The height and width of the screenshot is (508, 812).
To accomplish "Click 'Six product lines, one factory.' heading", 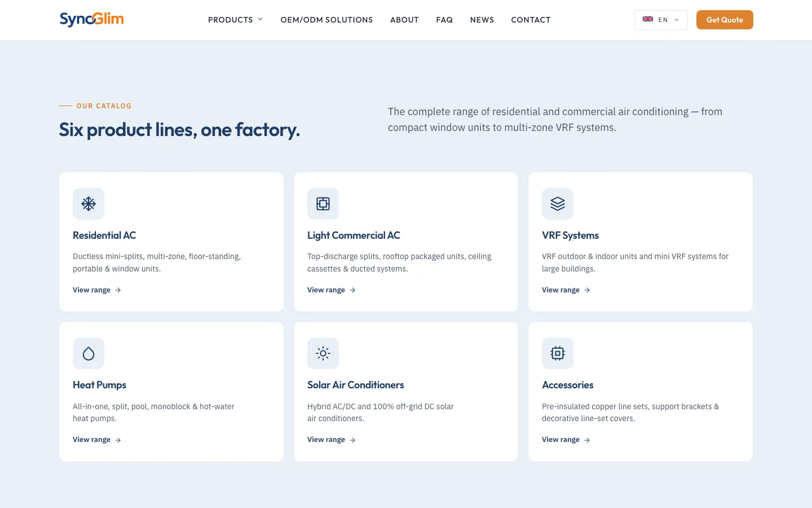I will click(x=179, y=130).
